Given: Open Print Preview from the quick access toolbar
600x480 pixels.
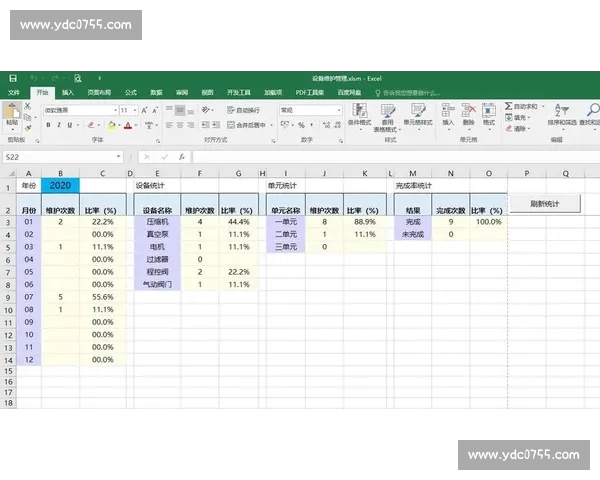Looking at the screenshot, I should 78,78.
